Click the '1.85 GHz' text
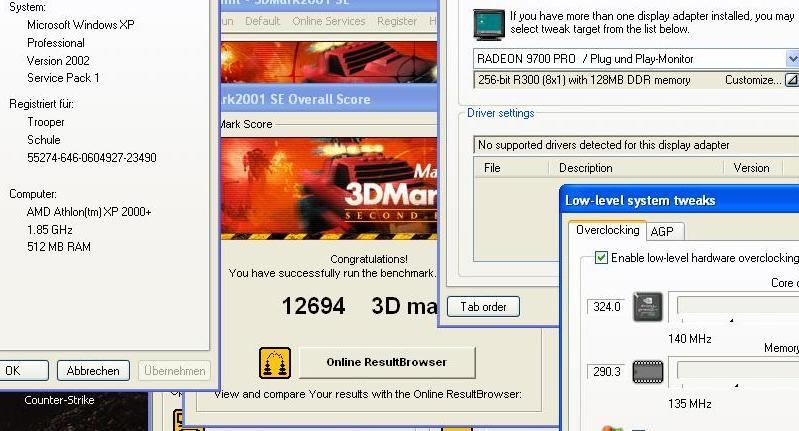The height and width of the screenshot is (431, 799). 49,230
